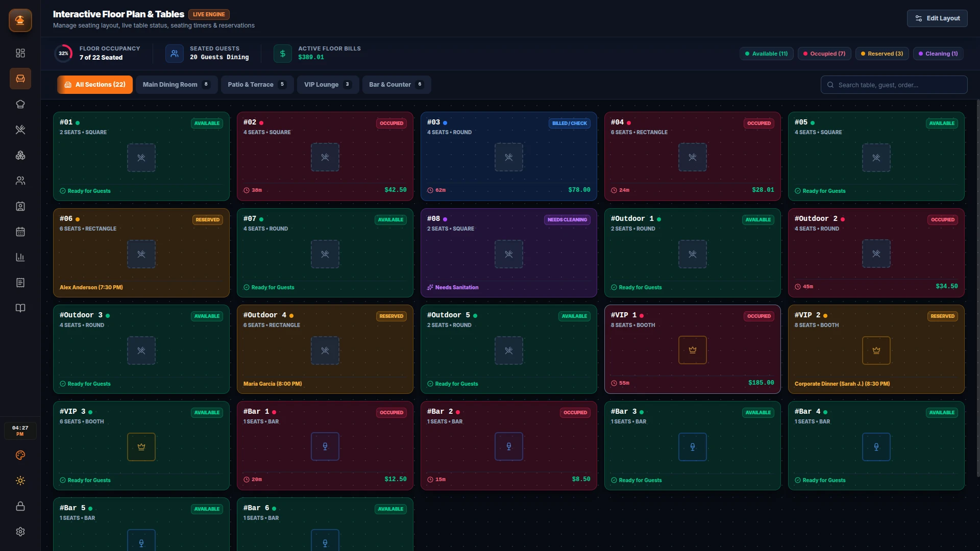Open the ID badge sidebar icon
The height and width of the screenshot is (551, 980).
coord(20,206)
